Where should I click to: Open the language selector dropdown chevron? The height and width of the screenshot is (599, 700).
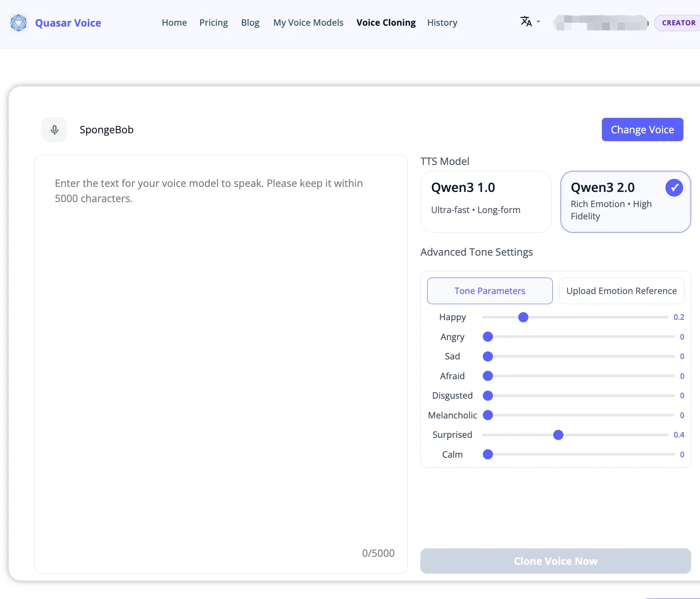(x=537, y=22)
